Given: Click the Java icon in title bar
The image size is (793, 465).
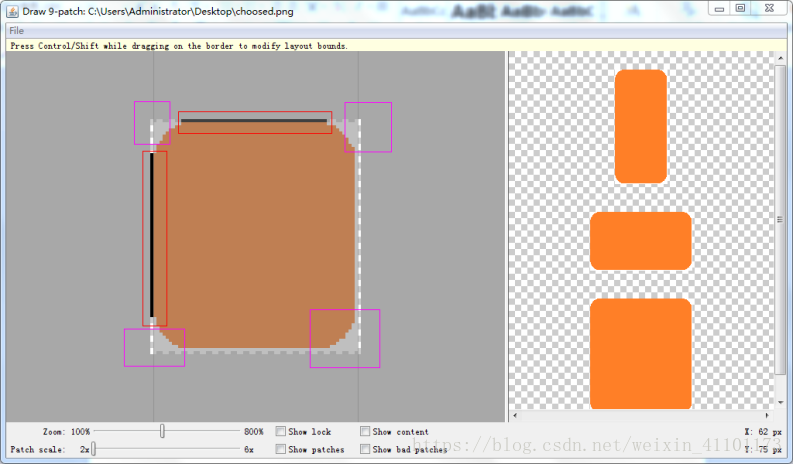Looking at the screenshot, I should [x=12, y=11].
